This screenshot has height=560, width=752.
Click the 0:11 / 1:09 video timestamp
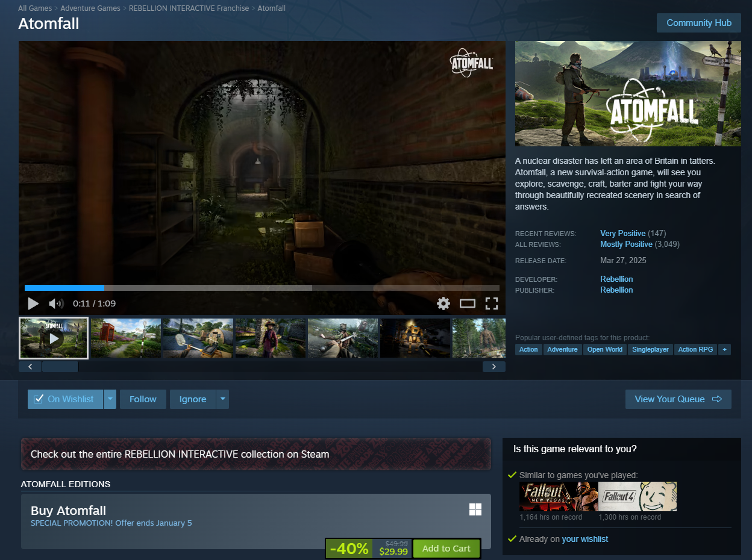(x=94, y=303)
